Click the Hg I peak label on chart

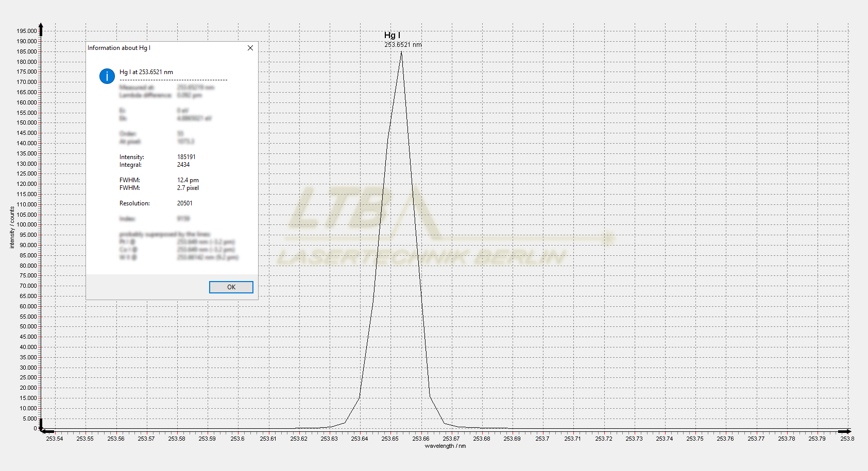(392, 35)
